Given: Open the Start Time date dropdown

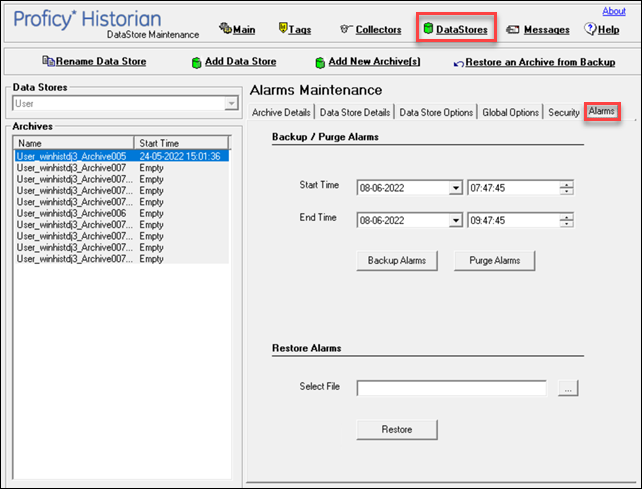Looking at the screenshot, I should click(455, 188).
